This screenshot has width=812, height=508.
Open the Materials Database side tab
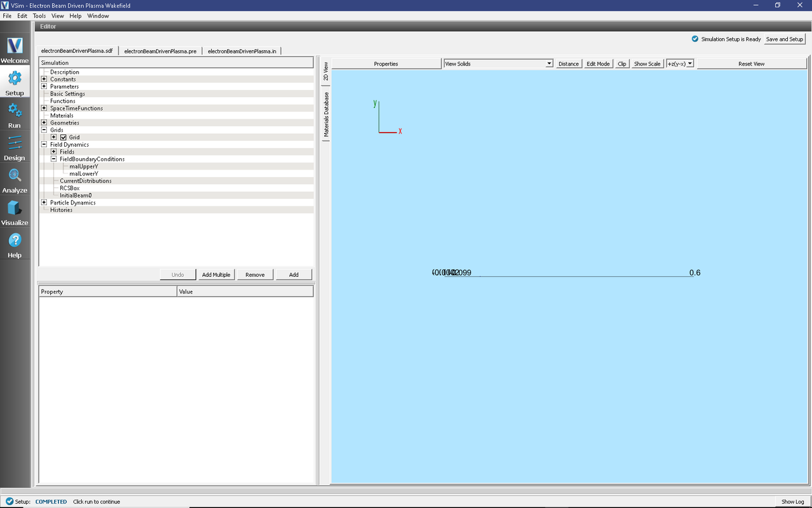[326, 115]
